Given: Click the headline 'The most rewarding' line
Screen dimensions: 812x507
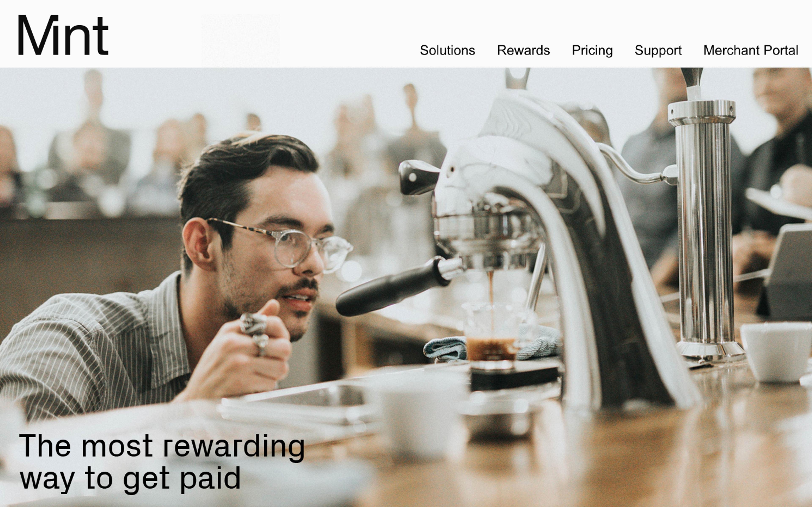Looking at the screenshot, I should (162, 446).
